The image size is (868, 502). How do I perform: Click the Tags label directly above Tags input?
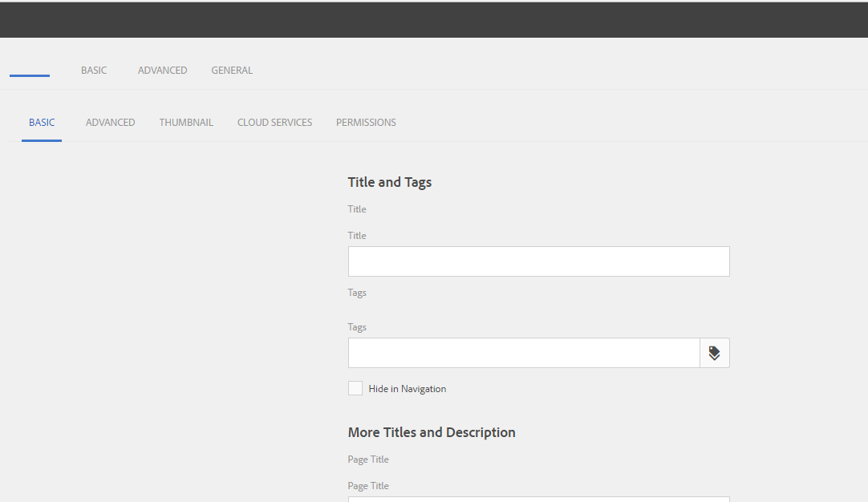(x=357, y=327)
